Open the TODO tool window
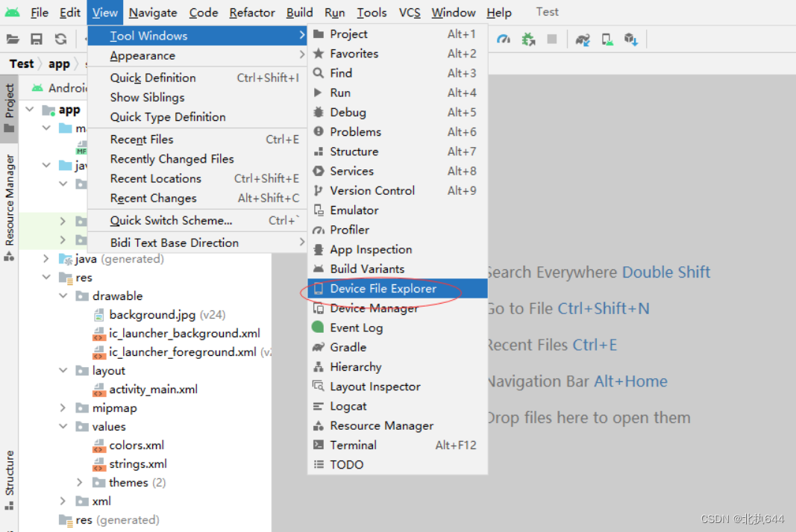Screen dimensions: 796x532 tap(398, 465)
